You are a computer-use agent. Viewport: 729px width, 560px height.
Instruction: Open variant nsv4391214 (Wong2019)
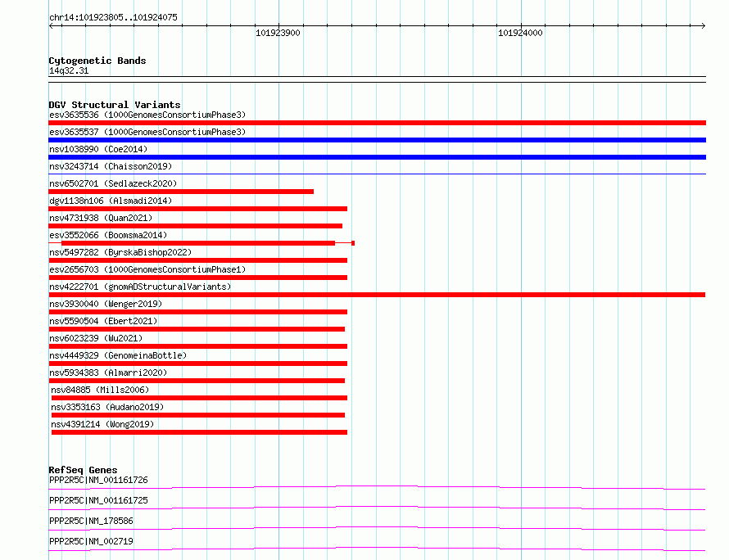pyautogui.click(x=102, y=424)
